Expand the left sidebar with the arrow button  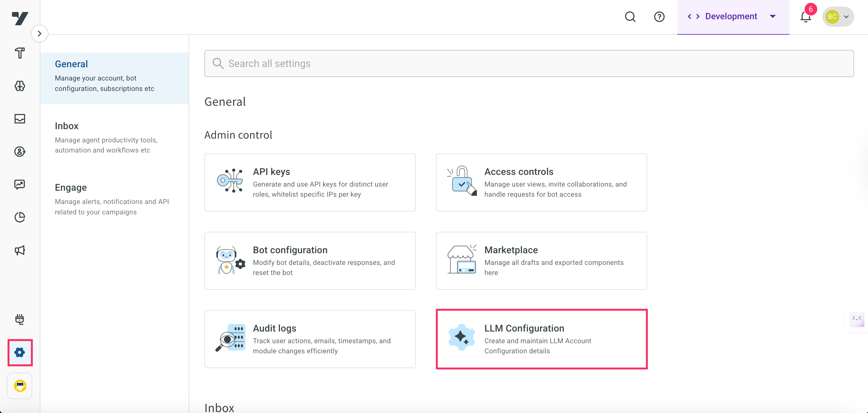click(x=39, y=33)
